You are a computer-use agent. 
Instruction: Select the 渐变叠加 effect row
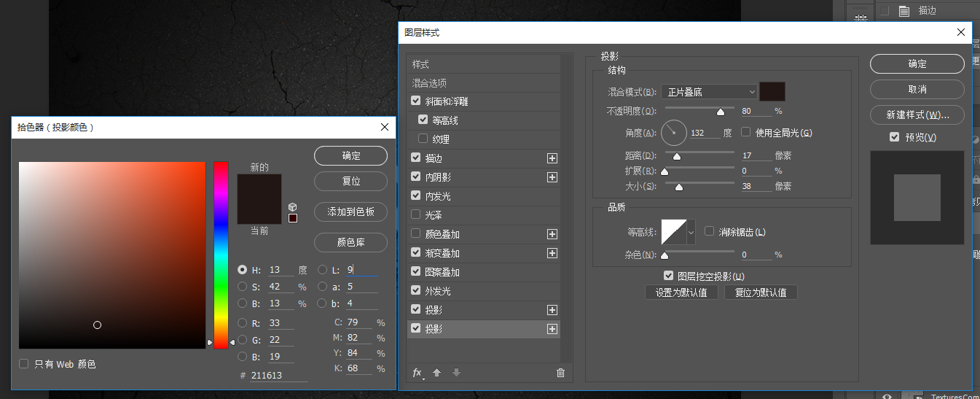pyautogui.click(x=483, y=253)
